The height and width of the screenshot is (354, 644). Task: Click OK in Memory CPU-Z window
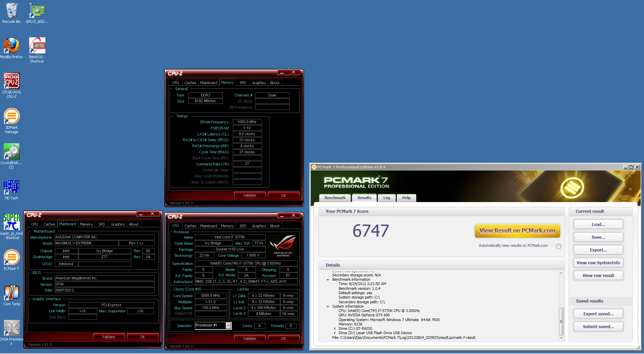point(284,195)
